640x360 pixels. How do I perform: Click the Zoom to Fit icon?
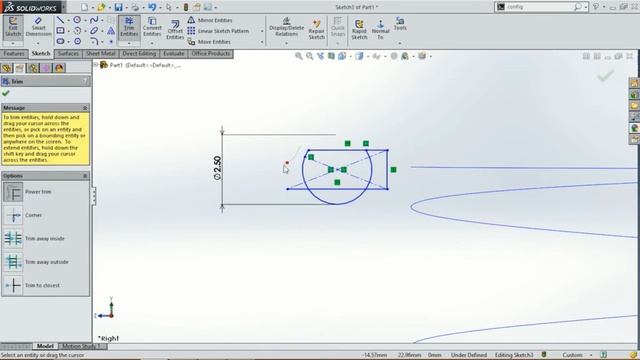click(x=299, y=56)
